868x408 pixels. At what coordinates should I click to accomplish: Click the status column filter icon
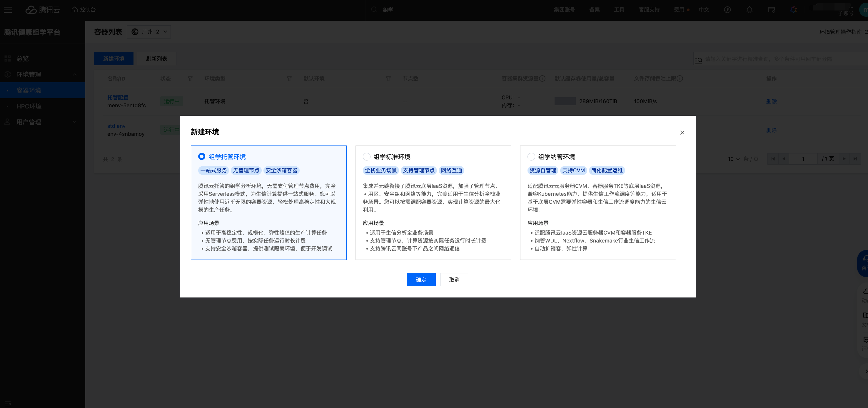[190, 78]
